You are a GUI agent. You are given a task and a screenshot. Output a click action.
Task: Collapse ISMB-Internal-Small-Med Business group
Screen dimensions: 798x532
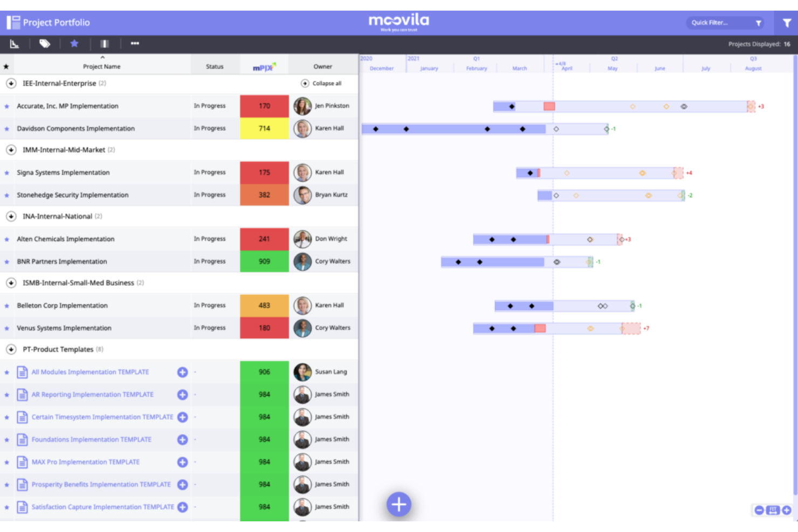(x=11, y=282)
